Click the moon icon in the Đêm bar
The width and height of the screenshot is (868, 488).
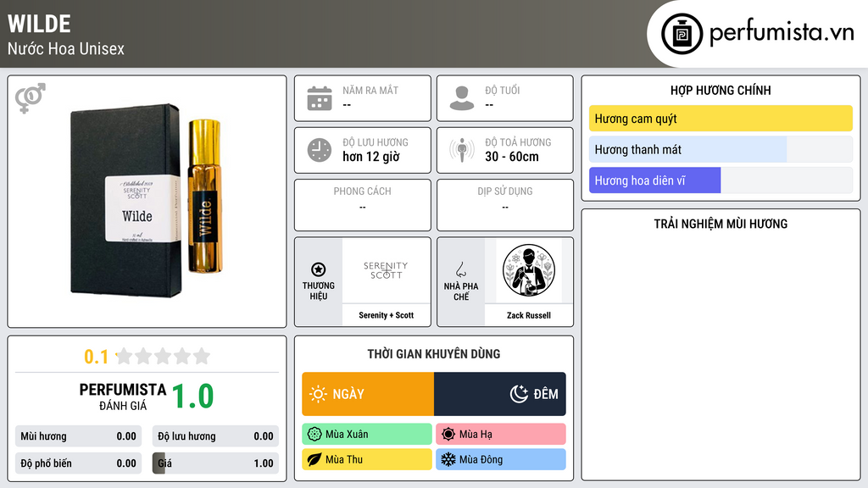pyautogui.click(x=519, y=394)
